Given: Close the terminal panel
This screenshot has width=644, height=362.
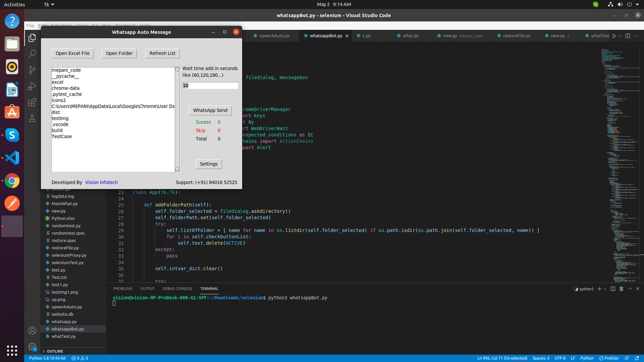Looking at the screenshot, I should point(638,289).
